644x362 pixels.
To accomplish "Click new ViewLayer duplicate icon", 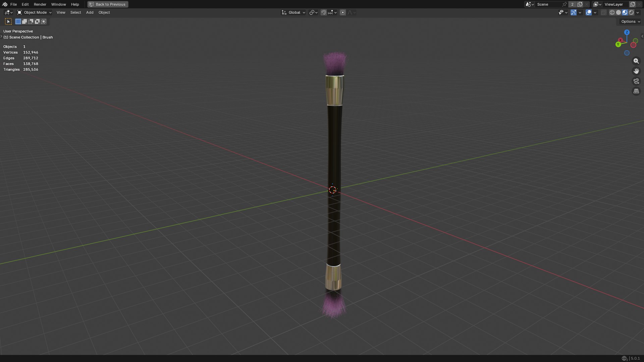I will coord(633,4).
